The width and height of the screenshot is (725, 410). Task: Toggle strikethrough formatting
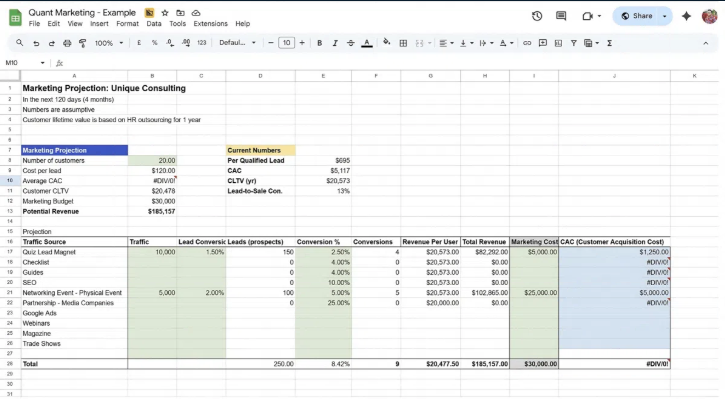click(350, 43)
